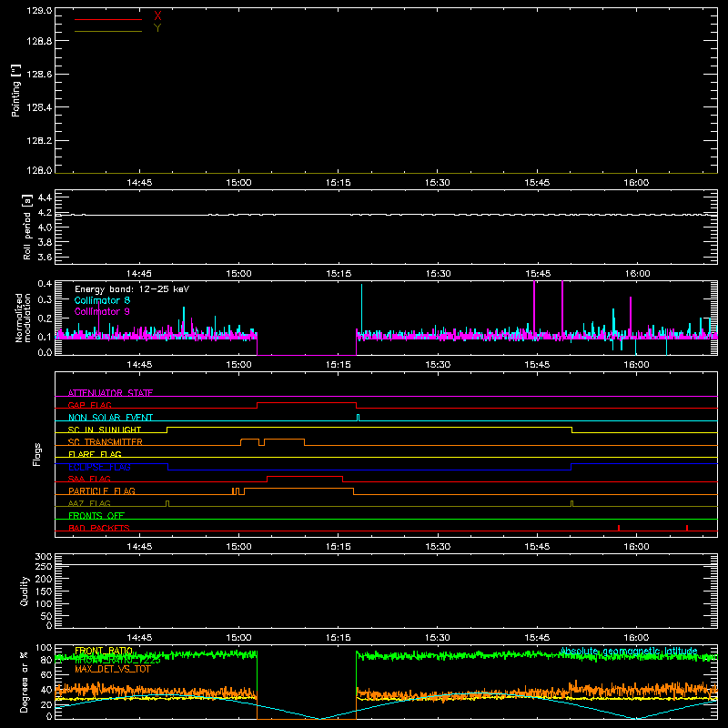Click the raised SAA_FLAG pulse segment
728x728 pixels.
pos(305,476)
